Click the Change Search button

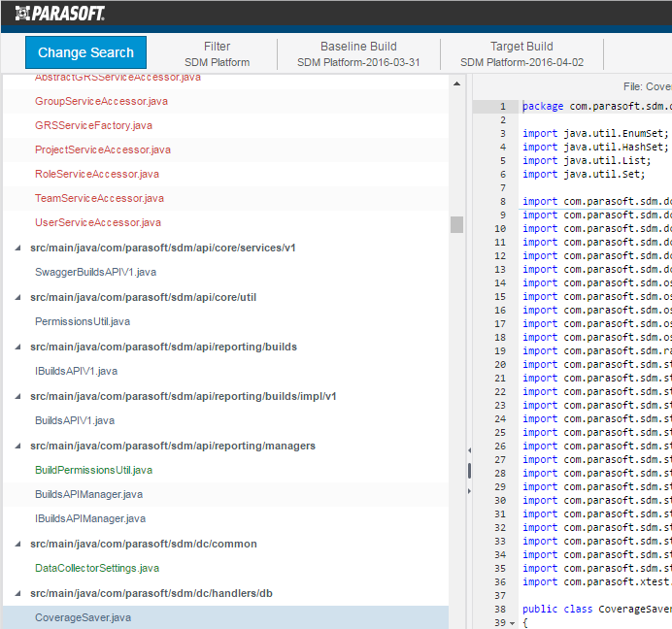pos(85,52)
